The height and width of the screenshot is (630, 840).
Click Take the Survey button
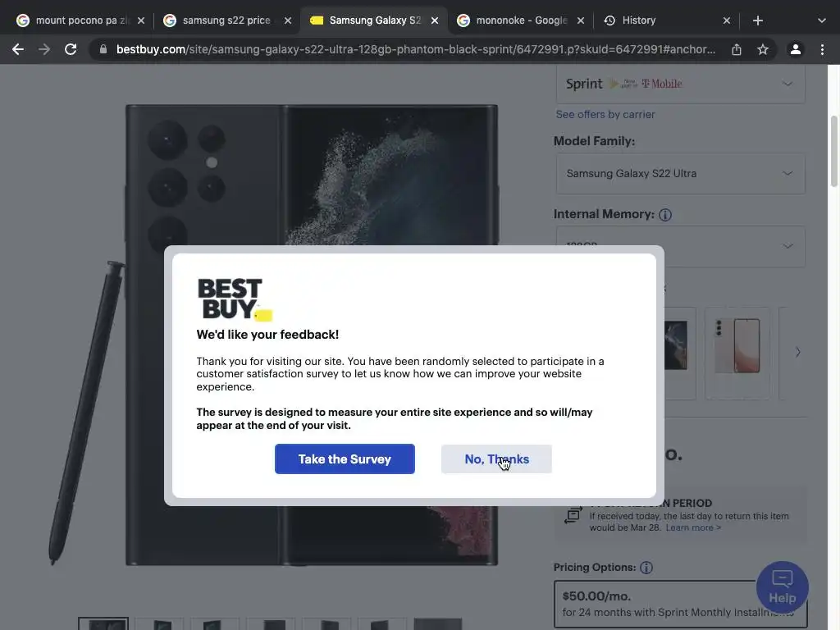click(x=345, y=459)
